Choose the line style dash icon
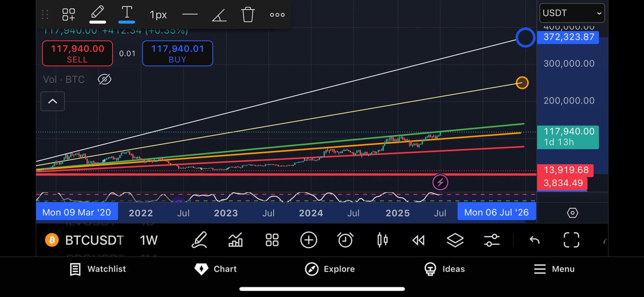Viewport: 644px width, 297px height. tap(190, 14)
